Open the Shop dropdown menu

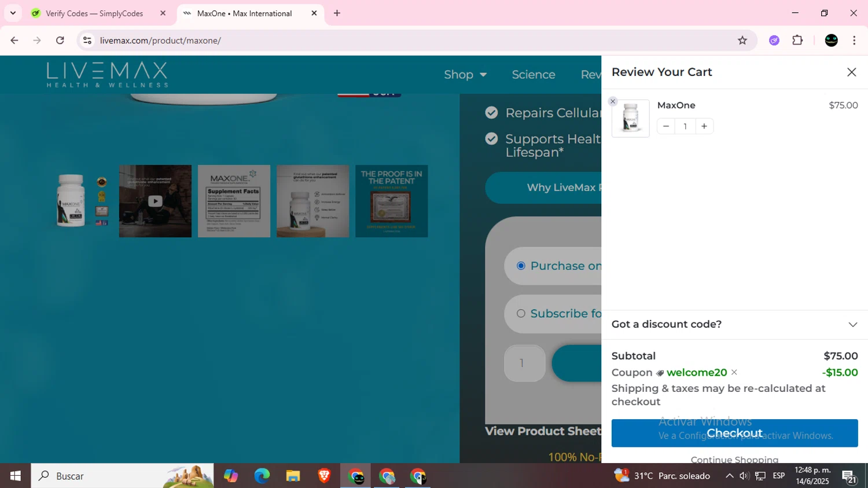pyautogui.click(x=465, y=75)
